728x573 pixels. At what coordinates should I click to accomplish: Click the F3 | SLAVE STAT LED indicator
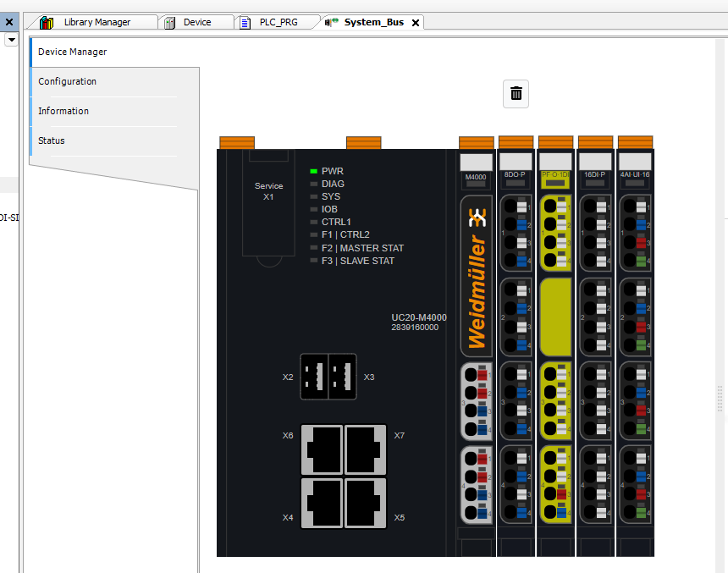pyautogui.click(x=314, y=261)
